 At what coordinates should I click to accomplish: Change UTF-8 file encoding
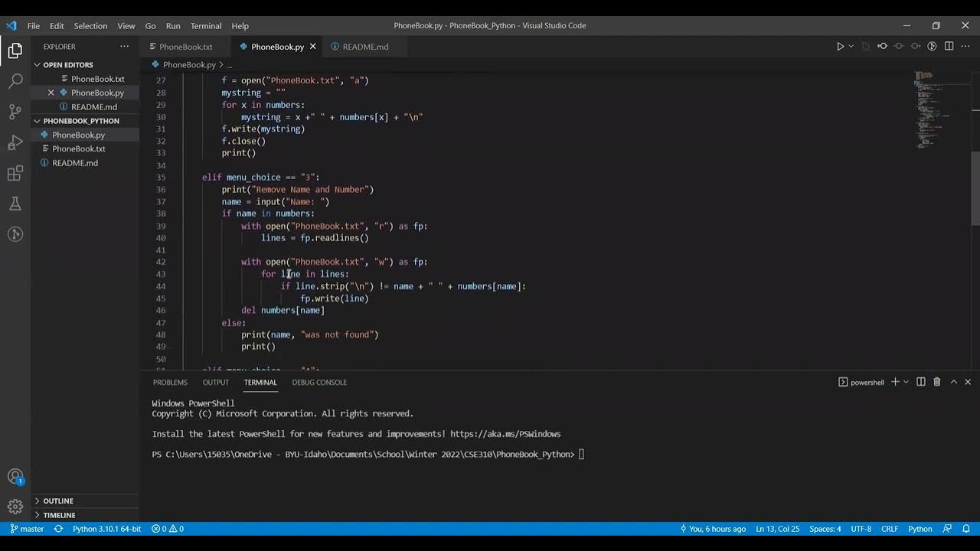(861, 529)
